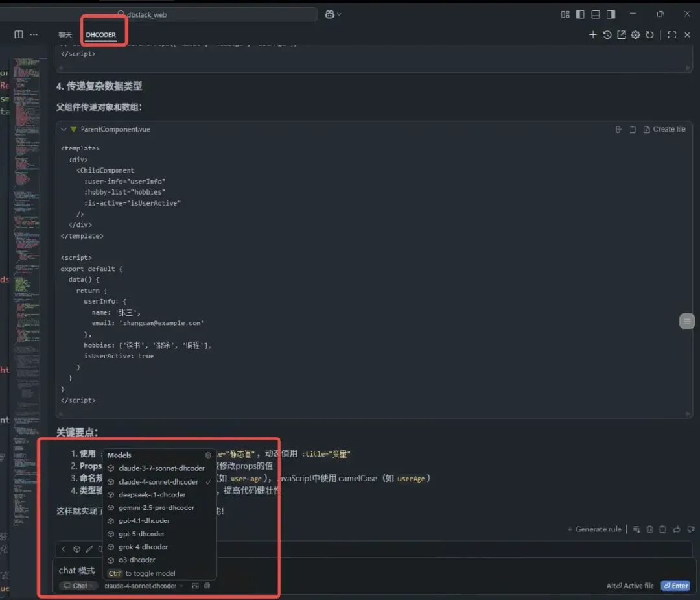Click the floating scroll handle at the right edge

[687, 321]
